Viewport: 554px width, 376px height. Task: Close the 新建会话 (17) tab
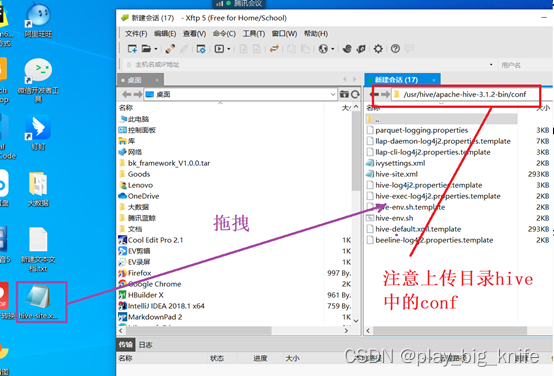tap(434, 80)
